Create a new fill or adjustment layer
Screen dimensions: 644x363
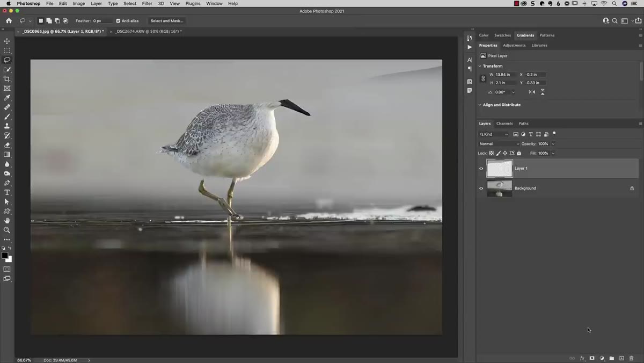[602, 358]
